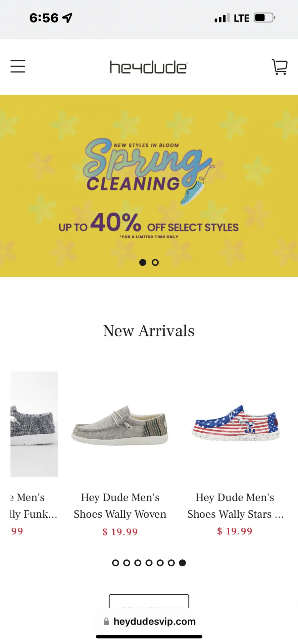The height and width of the screenshot is (644, 298).
Task: Select the fourth New Arrivals carousel dot
Action: (x=149, y=563)
